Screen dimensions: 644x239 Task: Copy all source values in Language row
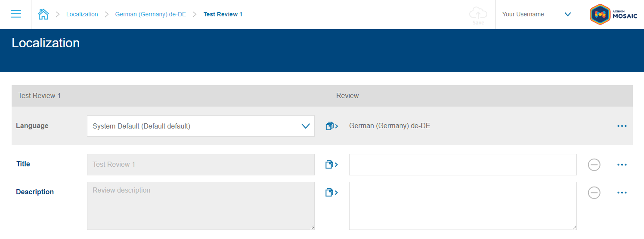click(331, 126)
